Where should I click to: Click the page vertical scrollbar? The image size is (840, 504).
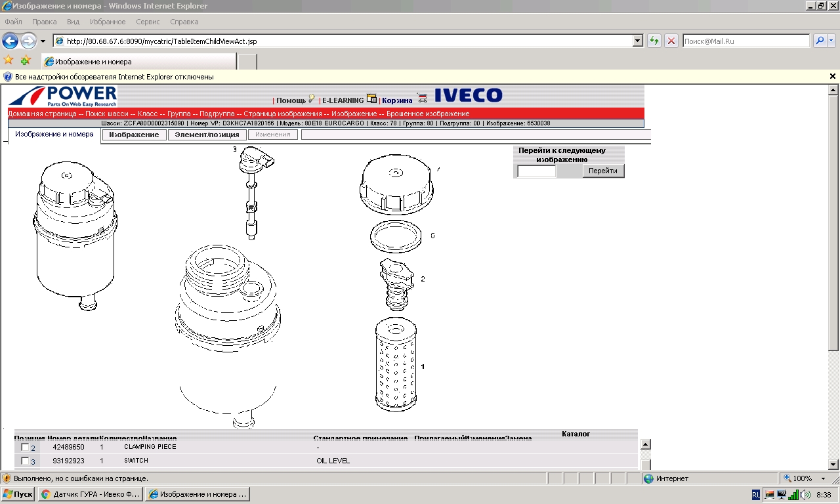pyautogui.click(x=834, y=223)
